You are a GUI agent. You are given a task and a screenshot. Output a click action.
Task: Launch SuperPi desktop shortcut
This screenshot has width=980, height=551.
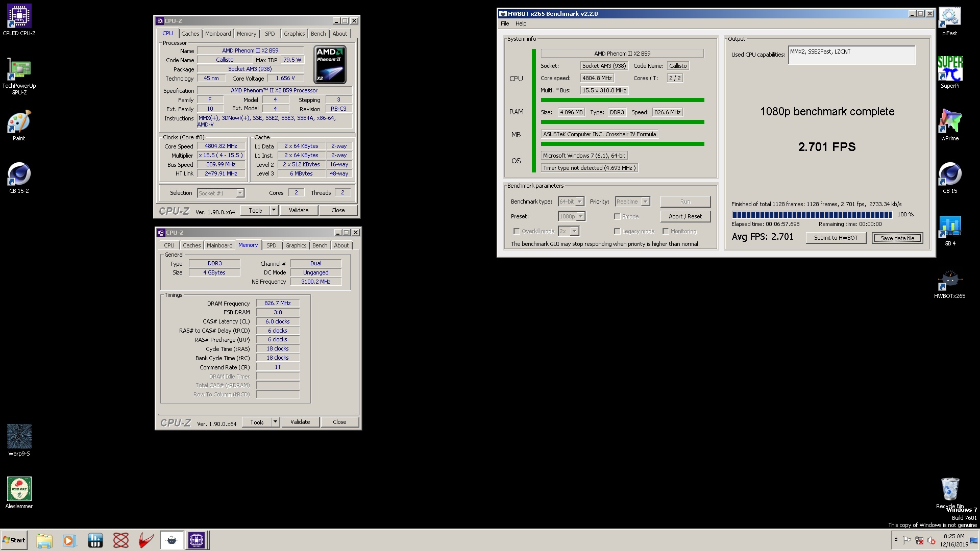pyautogui.click(x=949, y=72)
